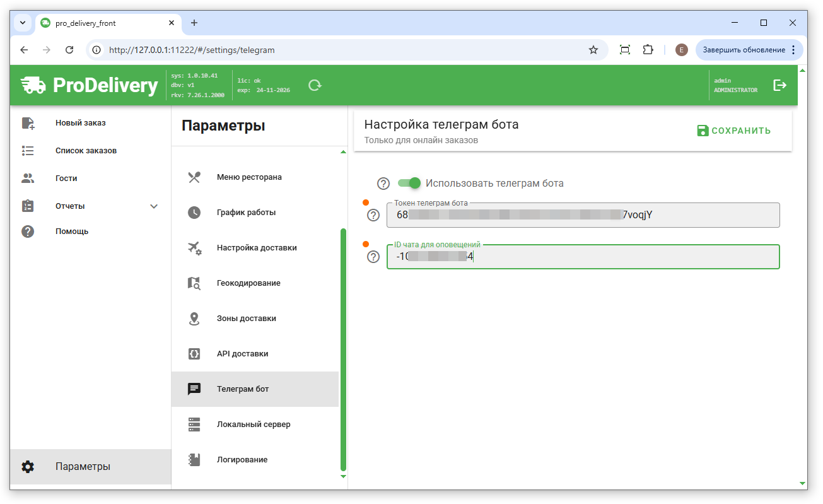
Task: Click help icon beside telegram bot toggle
Action: tap(383, 184)
